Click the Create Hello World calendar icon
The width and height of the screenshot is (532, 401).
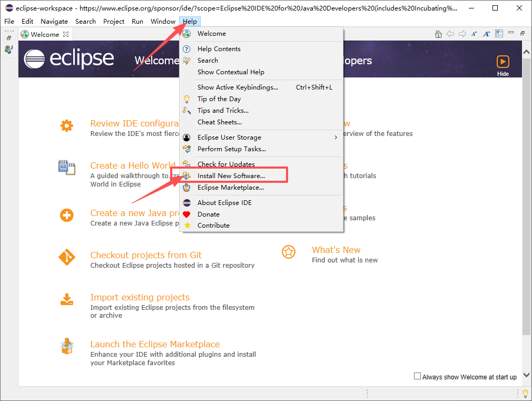coord(67,168)
